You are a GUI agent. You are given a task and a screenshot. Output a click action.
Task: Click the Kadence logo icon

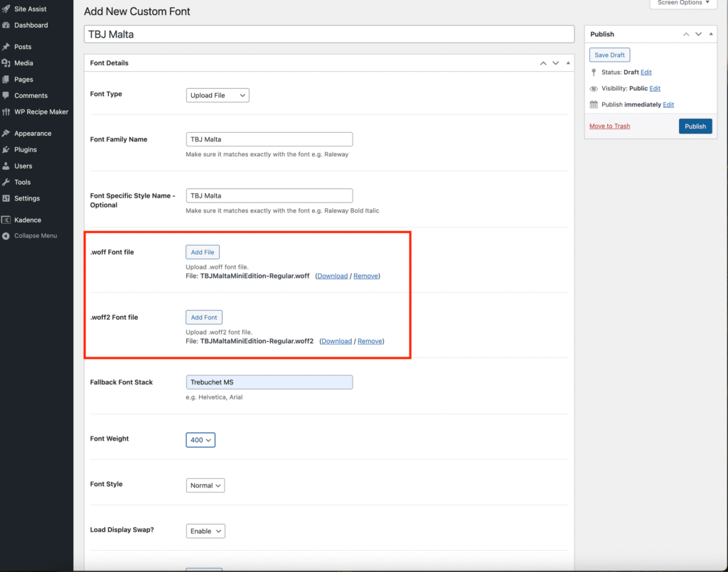coord(6,220)
